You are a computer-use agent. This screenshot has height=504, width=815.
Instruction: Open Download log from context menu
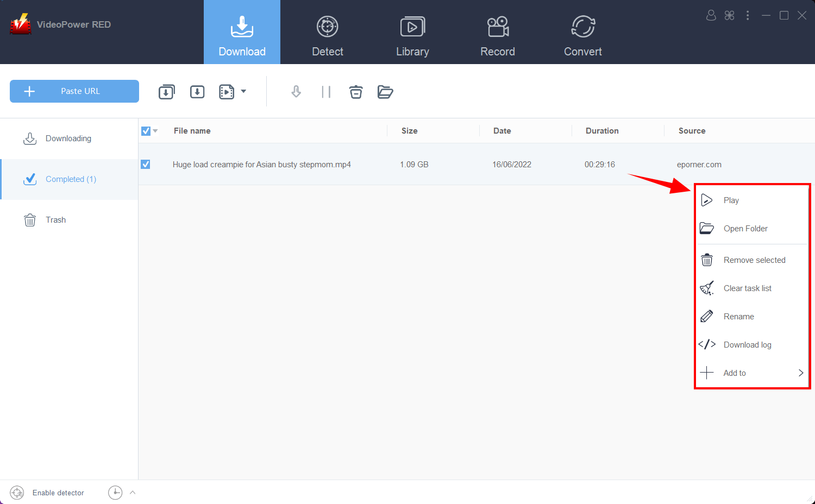coord(753,345)
